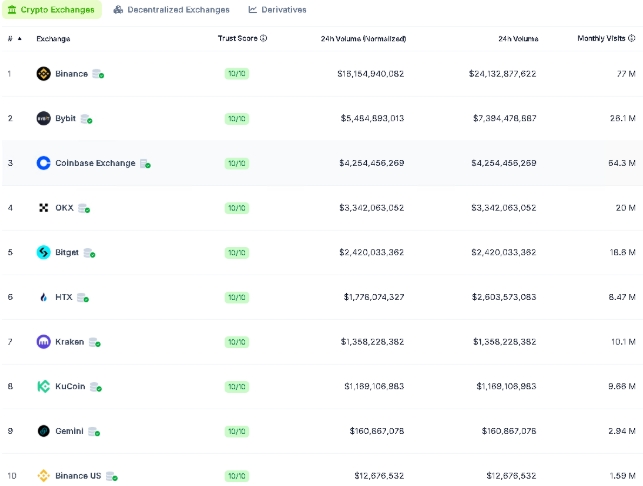Click the Coinbase Exchange logo icon
This screenshot has height=486, width=643.
(x=43, y=163)
